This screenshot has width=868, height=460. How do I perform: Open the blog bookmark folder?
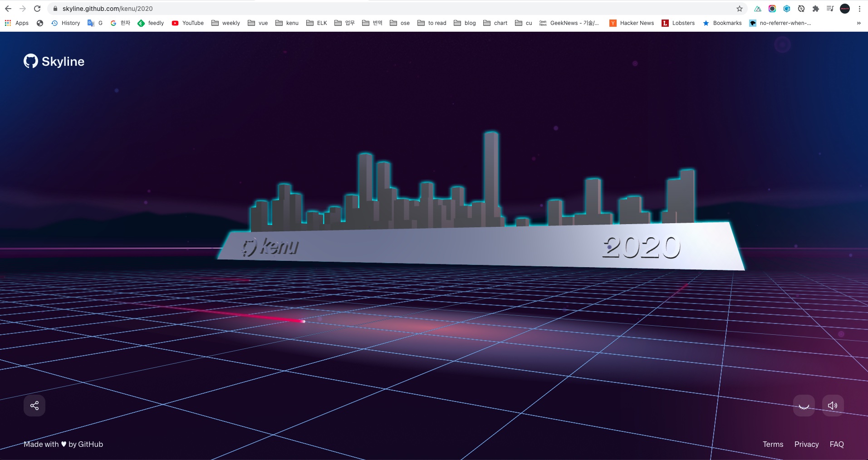point(465,23)
